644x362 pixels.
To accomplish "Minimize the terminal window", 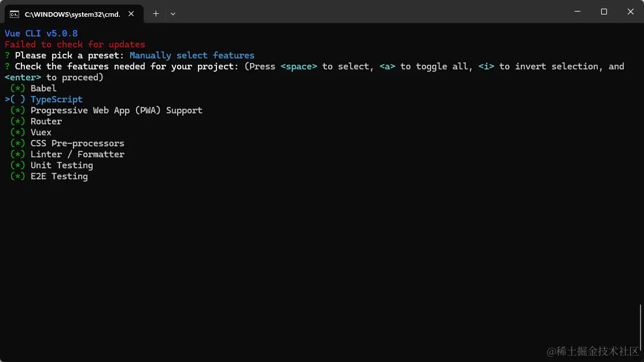I will pos(577,12).
